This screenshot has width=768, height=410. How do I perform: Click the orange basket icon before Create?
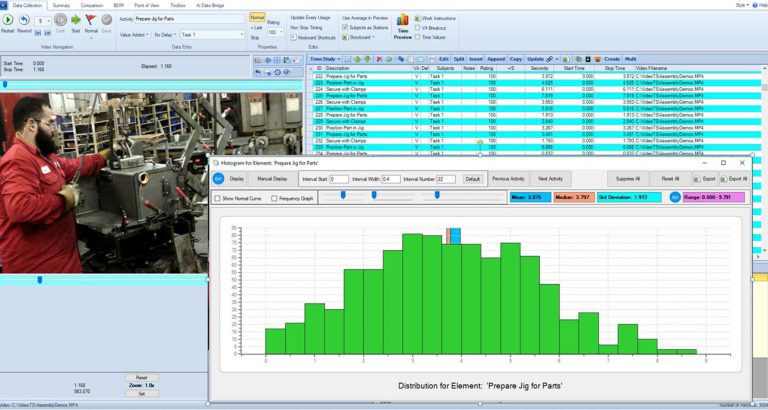click(x=598, y=59)
